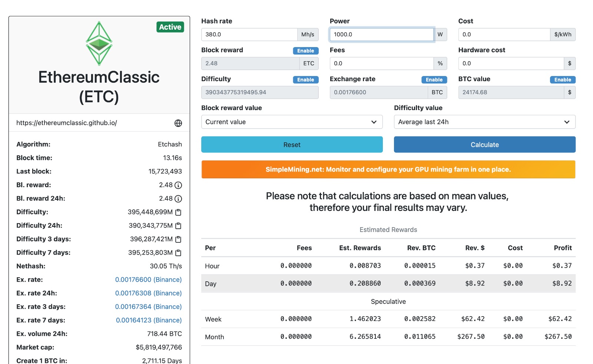
Task: Click the Month row Rev. $ $267.50
Action: pos(471,337)
